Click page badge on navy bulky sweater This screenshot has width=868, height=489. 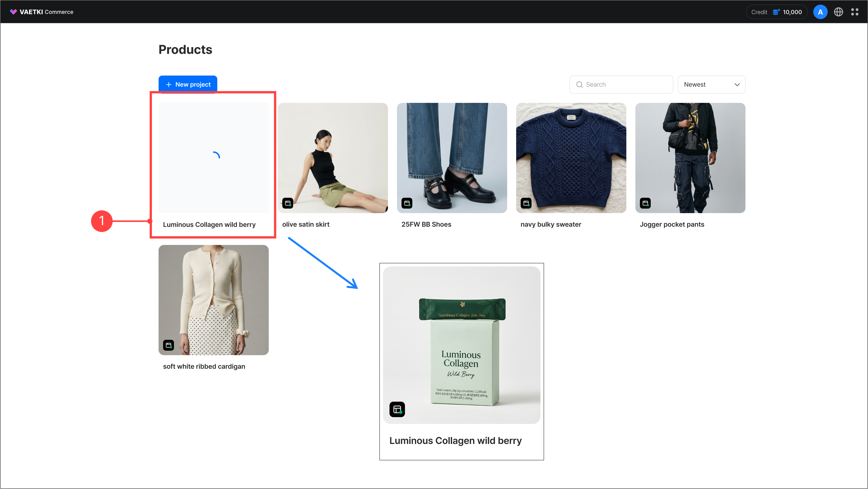(x=526, y=203)
